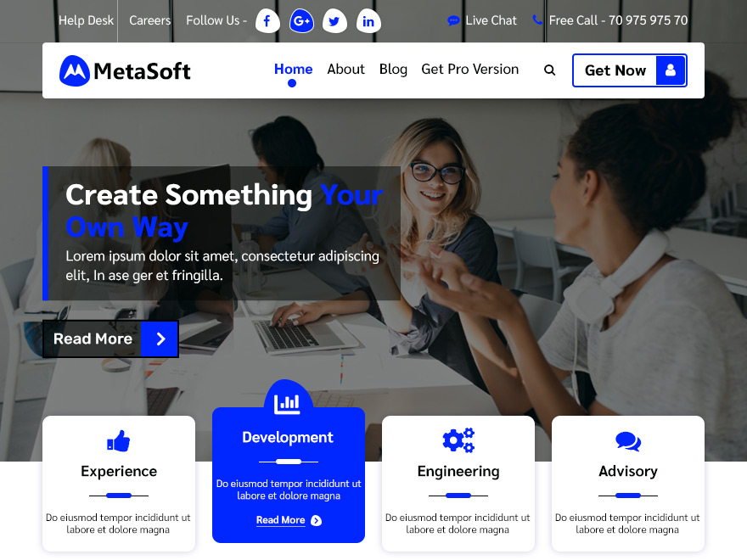Open the Home navigation item

(x=293, y=69)
